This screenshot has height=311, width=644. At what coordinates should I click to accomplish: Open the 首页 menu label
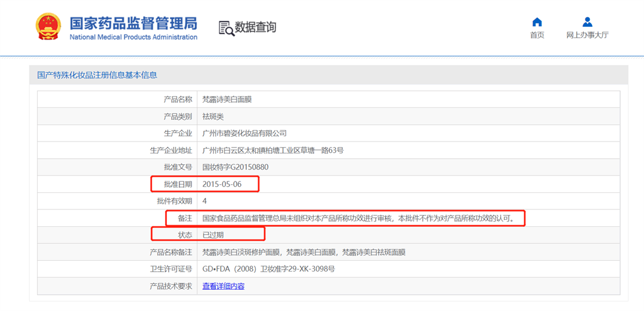coord(537,35)
